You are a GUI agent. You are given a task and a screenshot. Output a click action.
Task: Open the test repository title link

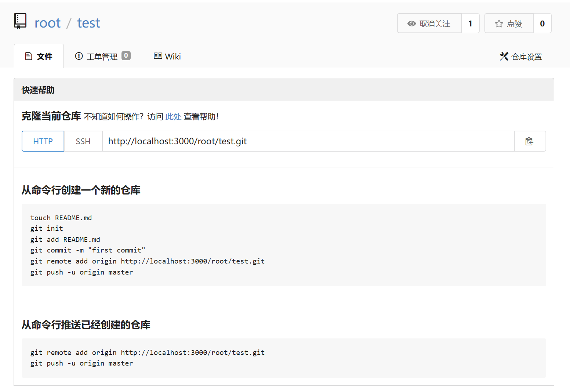pos(88,23)
